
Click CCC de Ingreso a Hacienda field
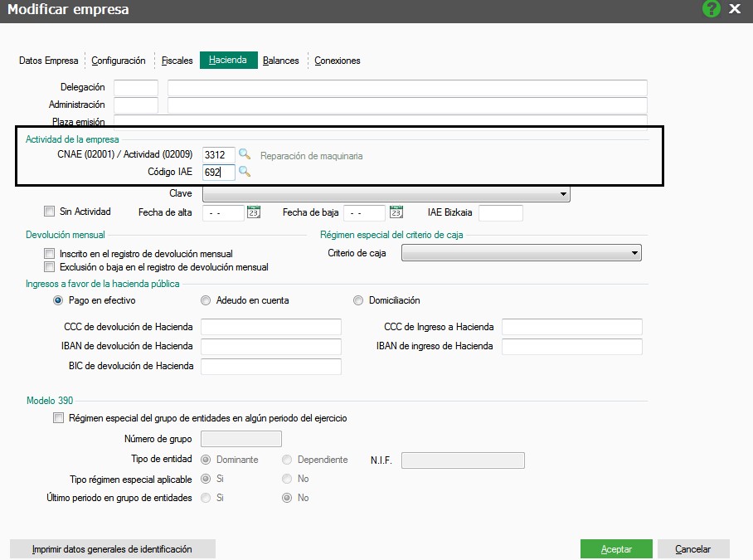click(572, 327)
